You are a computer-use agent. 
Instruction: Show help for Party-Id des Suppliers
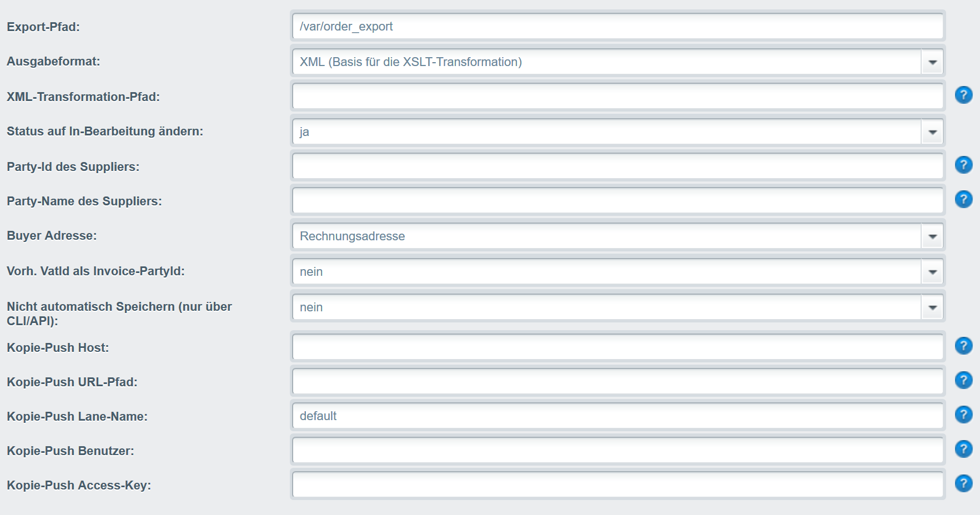coord(963,165)
